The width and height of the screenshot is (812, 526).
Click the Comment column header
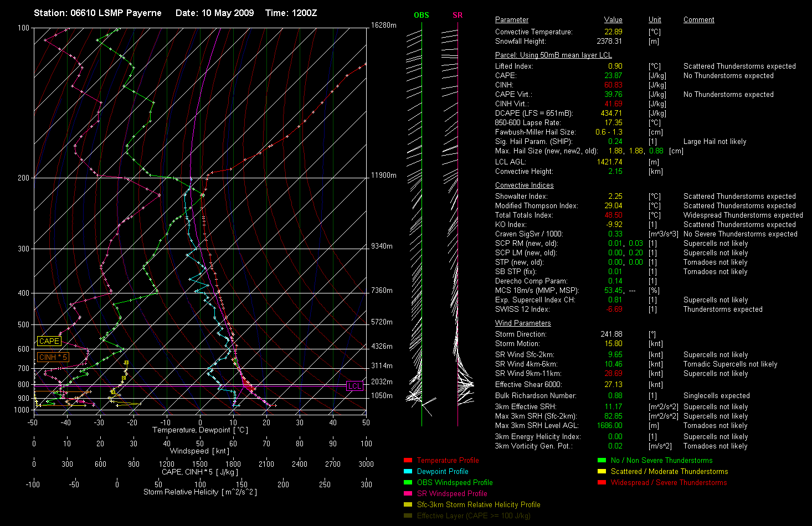[x=698, y=20]
